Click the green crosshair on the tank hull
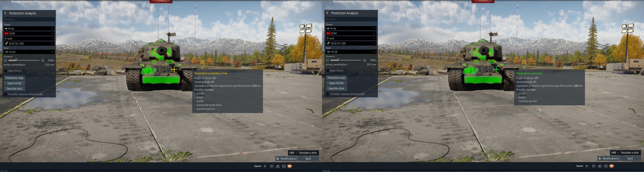Image resolution: width=644 pixels, height=172 pixels. pos(496,69)
